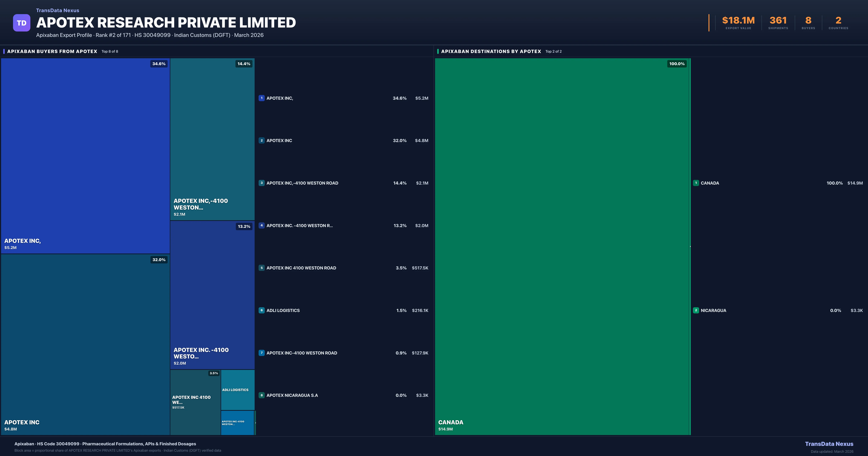Click the Top 8 of 8 label
The image size is (868, 456).
tap(110, 51)
